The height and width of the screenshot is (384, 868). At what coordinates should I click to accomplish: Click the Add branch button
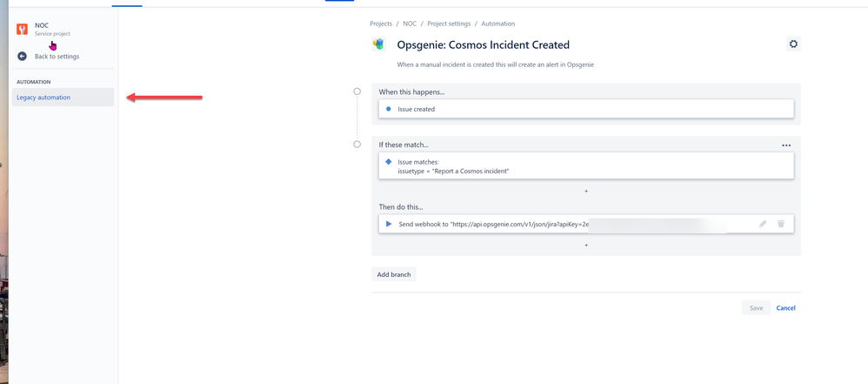[x=394, y=274]
